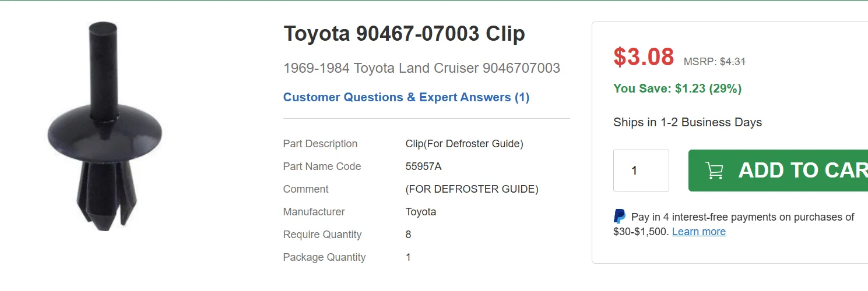Screen dimensions: 868x291
Task: Click the Pay in 4 interest-free payments text
Action: click(742, 217)
